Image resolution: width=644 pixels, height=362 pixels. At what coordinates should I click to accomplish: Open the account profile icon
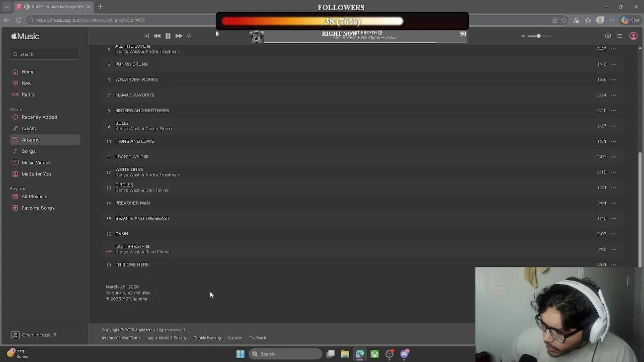click(x=633, y=36)
